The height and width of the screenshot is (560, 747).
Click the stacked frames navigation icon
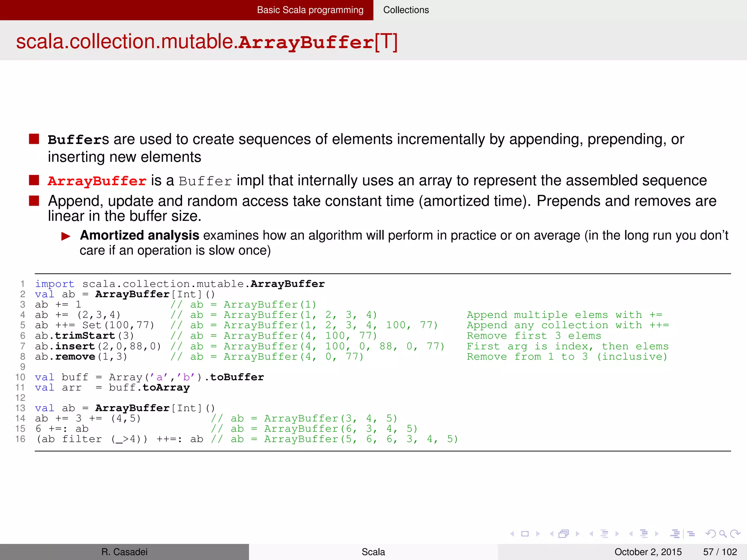pyautogui.click(x=564, y=534)
